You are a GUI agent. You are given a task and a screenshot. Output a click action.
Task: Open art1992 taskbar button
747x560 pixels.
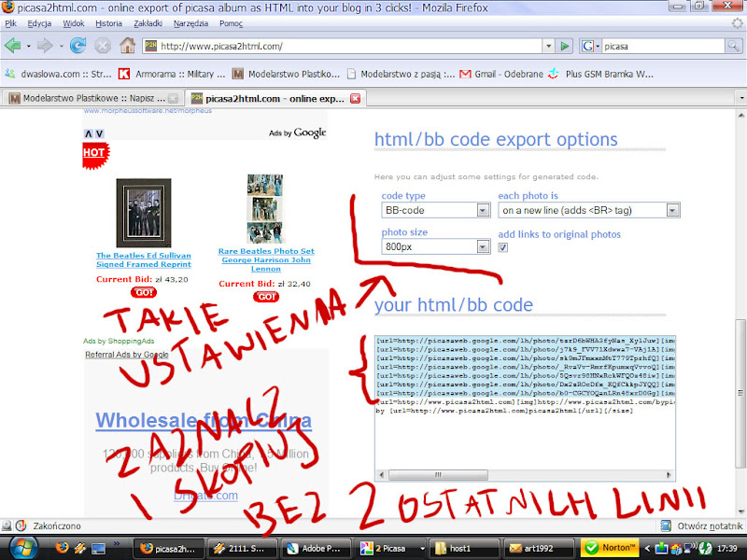[x=539, y=549]
